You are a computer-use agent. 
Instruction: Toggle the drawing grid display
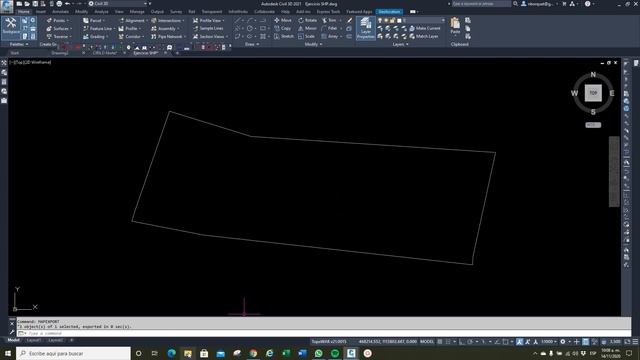click(440, 342)
